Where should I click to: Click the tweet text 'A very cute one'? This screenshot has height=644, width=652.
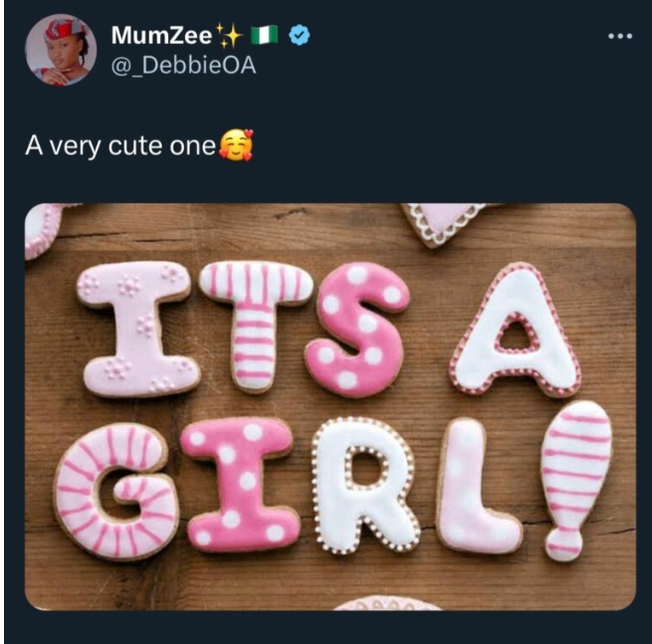click(x=119, y=145)
